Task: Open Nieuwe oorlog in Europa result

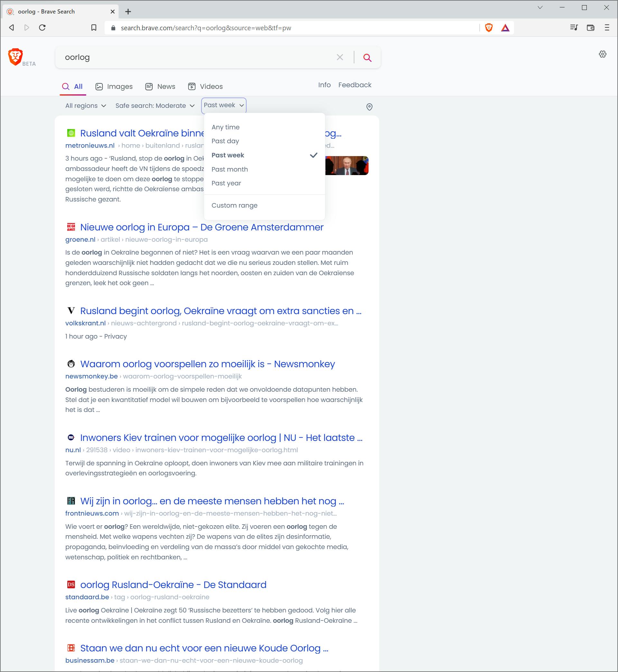Action: click(x=201, y=227)
